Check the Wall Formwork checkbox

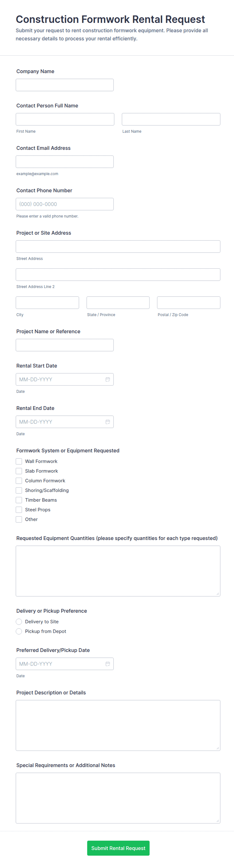pos(19,461)
